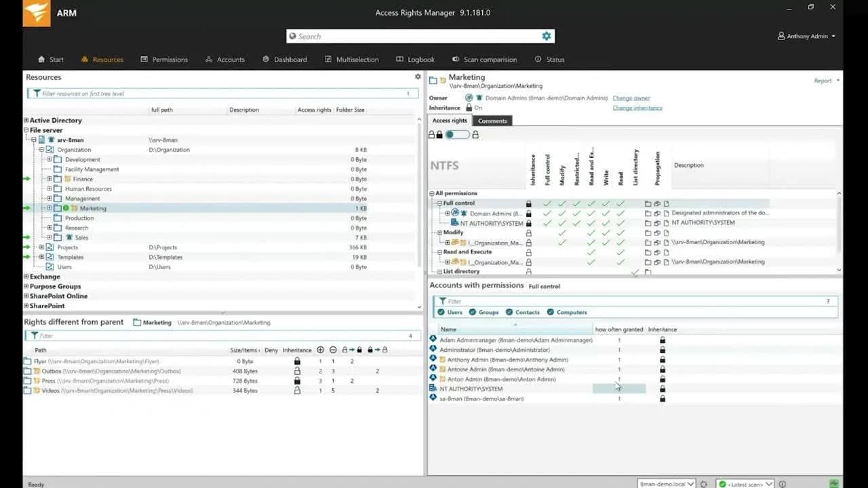The height and width of the screenshot is (488, 868).
Task: Click removed-permissions minus column icon
Action: tap(333, 350)
